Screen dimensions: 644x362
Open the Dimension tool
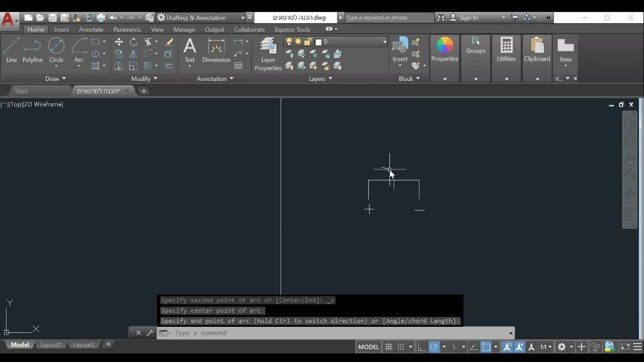pos(216,50)
